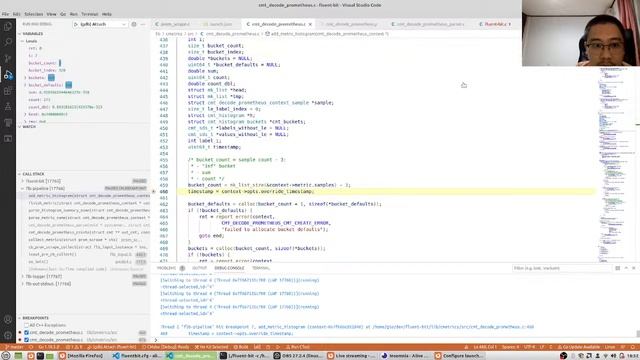Click Go Update Available in status bar
The image size is (640, 360).
(x=578, y=347)
